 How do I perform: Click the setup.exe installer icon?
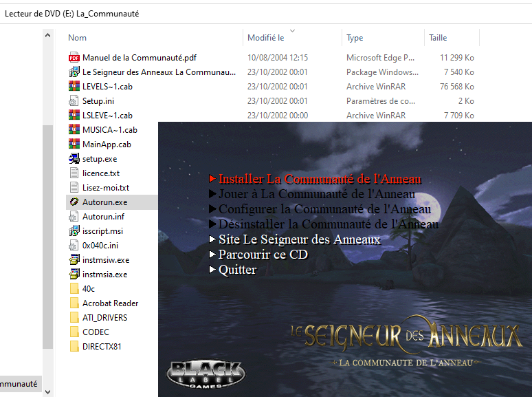pyautogui.click(x=74, y=159)
